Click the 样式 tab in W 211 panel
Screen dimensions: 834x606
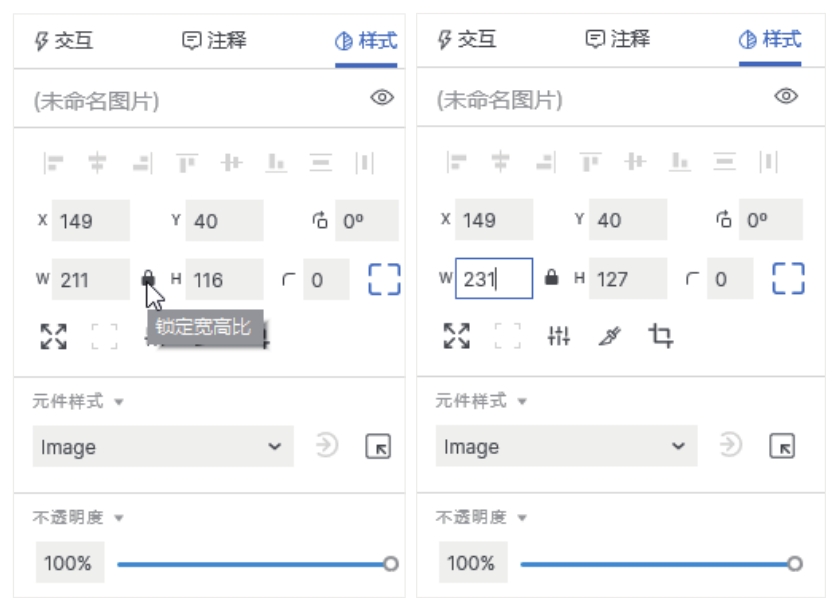pos(366,41)
